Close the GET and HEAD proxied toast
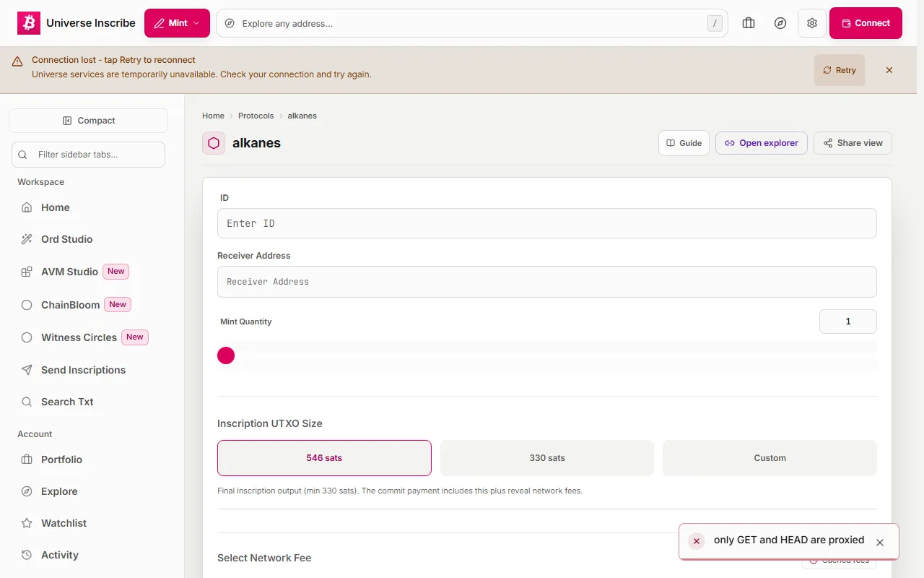 (x=880, y=542)
